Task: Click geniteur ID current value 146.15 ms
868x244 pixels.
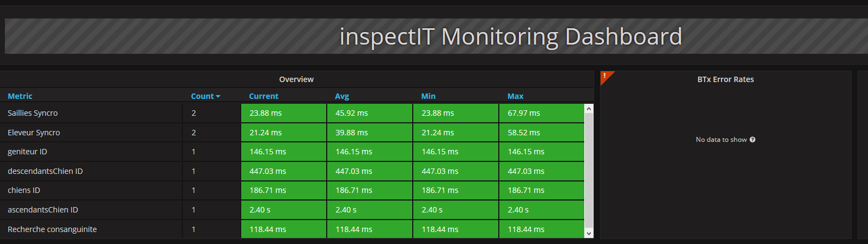Action: coord(284,152)
